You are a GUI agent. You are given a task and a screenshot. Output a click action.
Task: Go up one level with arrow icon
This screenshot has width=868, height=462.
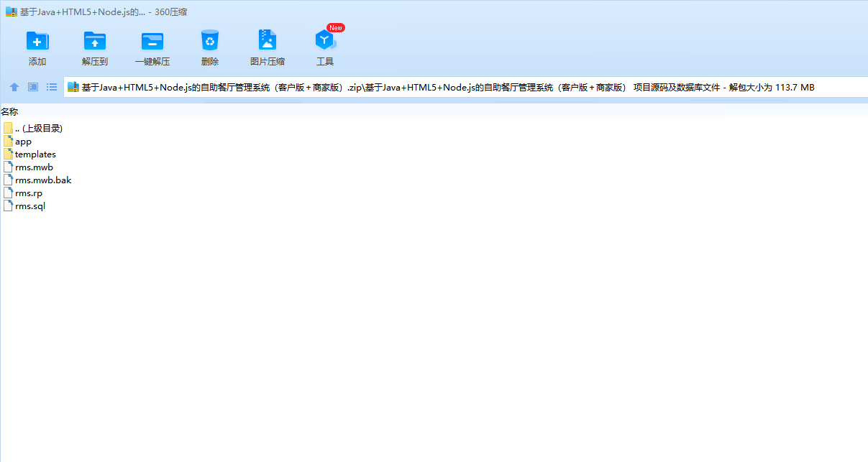click(x=14, y=87)
